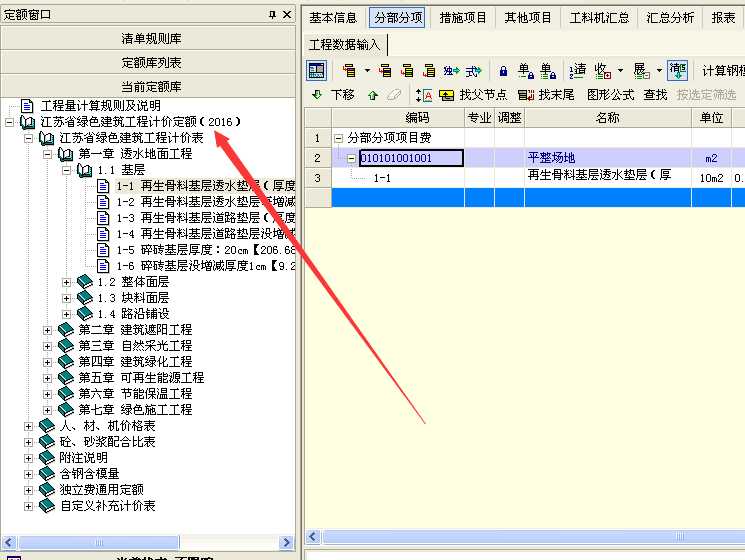Click the blue padlock lock icon
Image resolution: width=745 pixels, height=560 pixels.
[x=502, y=71]
